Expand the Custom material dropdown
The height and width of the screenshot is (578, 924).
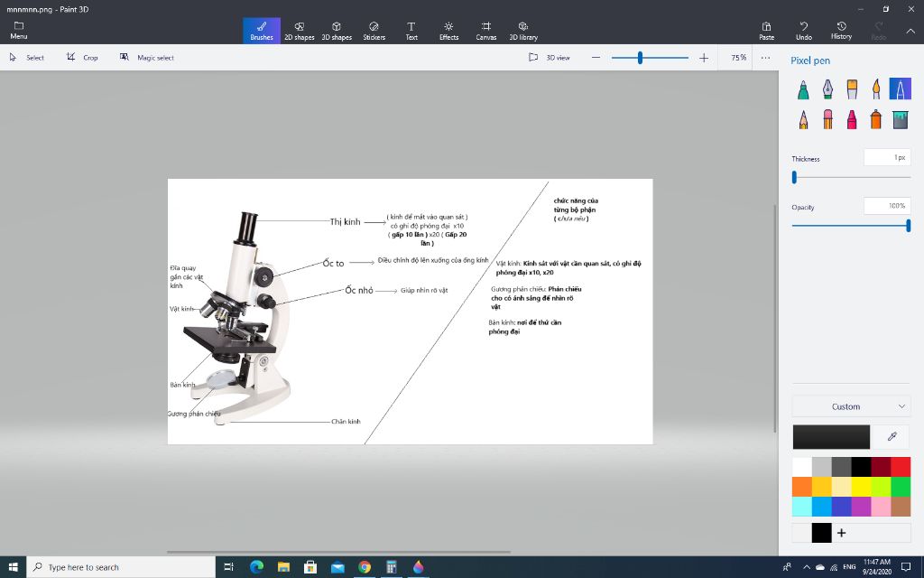[851, 406]
